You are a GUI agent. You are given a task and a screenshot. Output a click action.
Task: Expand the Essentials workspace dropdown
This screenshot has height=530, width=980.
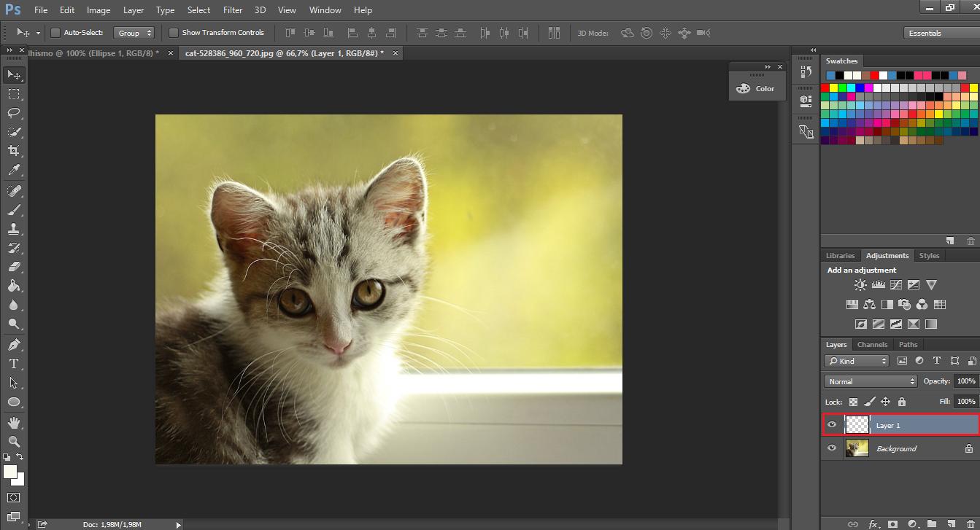click(x=938, y=33)
